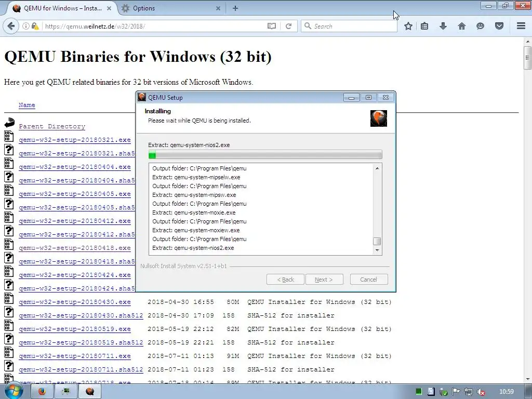Go to Firefox home page icon
This screenshot has width=532, height=399.
(462, 26)
